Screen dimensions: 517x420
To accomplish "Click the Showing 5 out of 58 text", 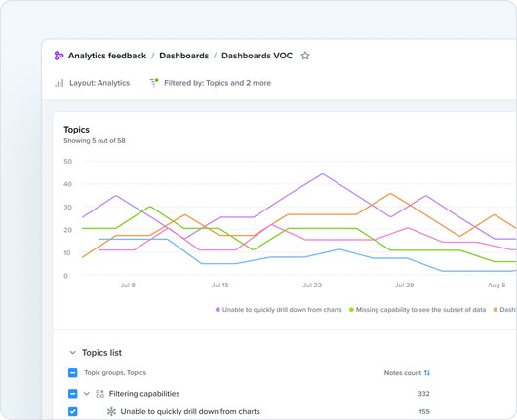I will tap(95, 141).
